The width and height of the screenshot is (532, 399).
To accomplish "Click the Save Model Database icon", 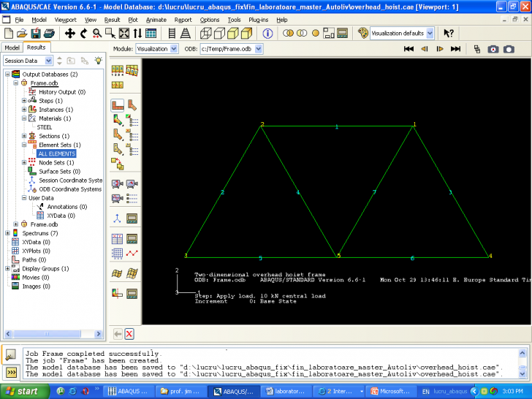I will (x=34, y=33).
